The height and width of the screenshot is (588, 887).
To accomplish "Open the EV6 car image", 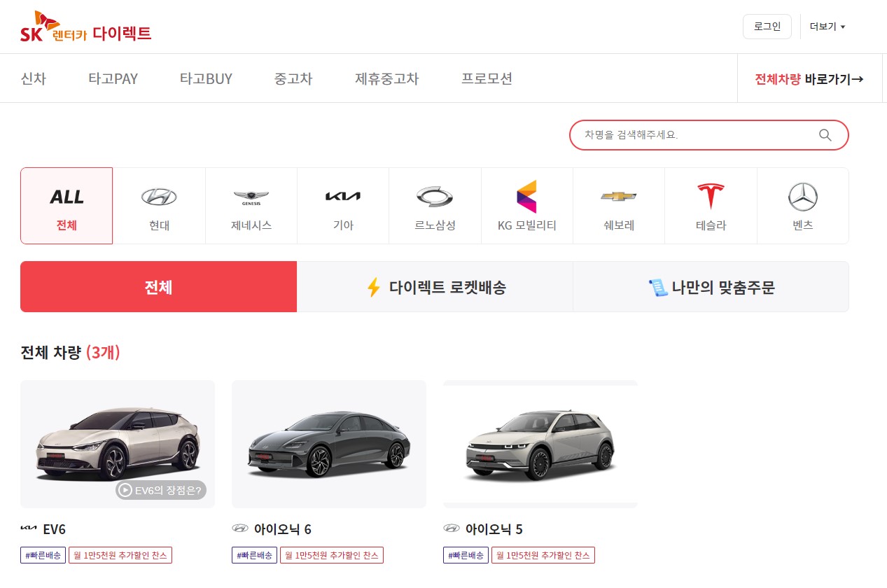I will click(118, 444).
